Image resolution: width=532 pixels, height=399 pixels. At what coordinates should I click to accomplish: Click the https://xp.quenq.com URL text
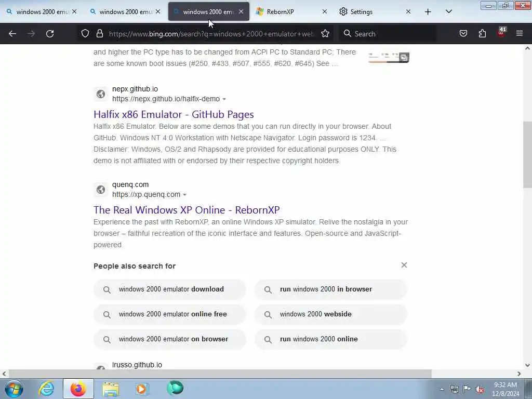click(x=146, y=194)
